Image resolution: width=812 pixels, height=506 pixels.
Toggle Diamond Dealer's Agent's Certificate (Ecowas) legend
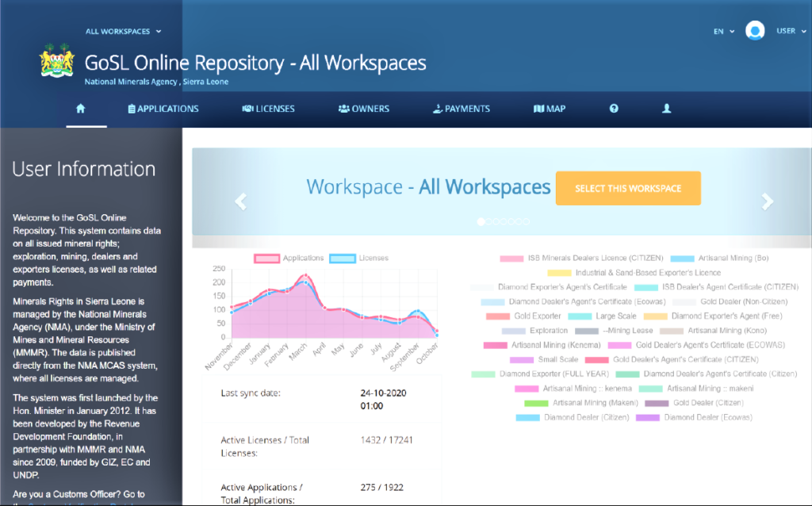coord(573,301)
